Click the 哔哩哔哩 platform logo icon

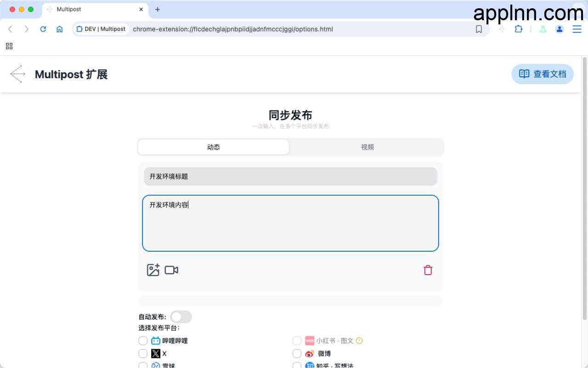[156, 341]
